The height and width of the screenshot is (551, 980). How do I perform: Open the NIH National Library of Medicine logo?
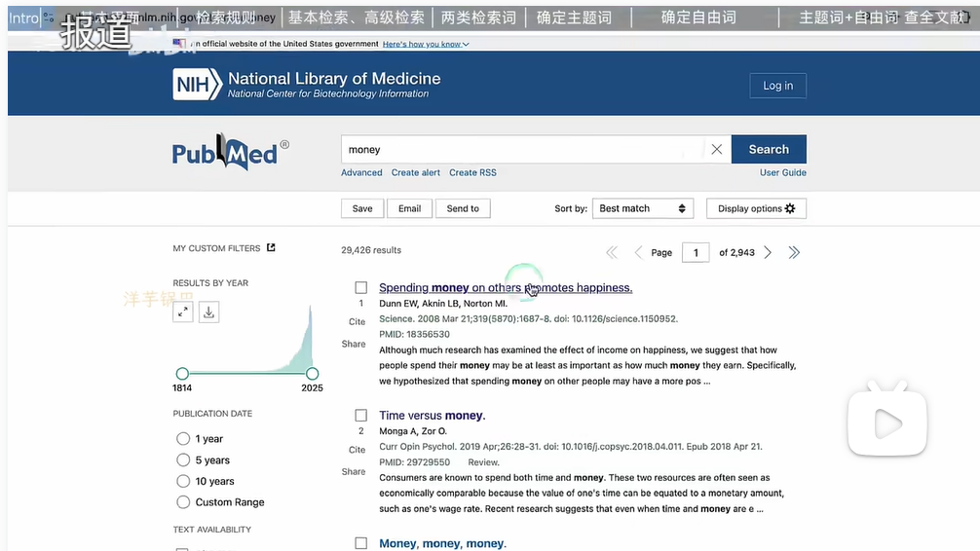pyautogui.click(x=306, y=85)
